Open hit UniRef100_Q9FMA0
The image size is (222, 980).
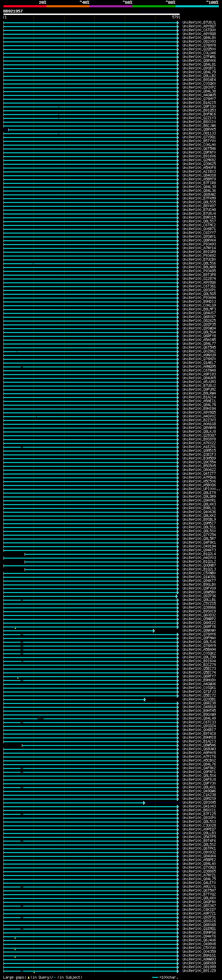[199, 638]
